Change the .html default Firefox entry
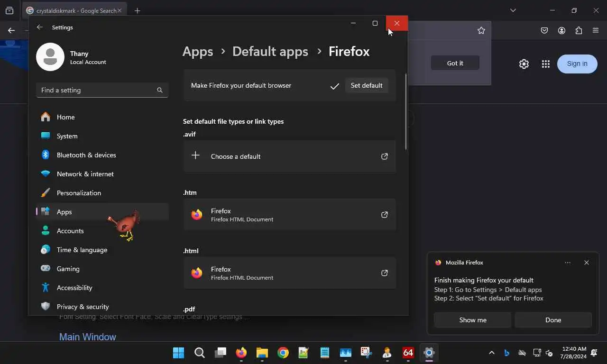Viewport: 607px width, 364px height. [x=289, y=273]
